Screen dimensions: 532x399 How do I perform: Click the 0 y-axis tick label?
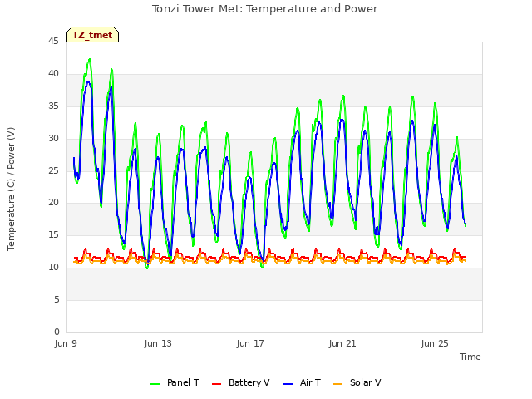[57, 332]
